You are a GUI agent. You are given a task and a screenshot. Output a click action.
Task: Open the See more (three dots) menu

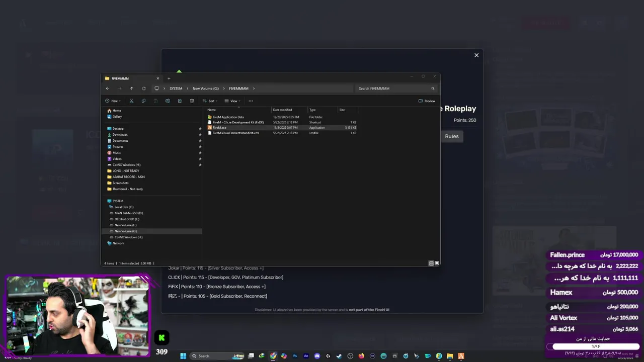tap(251, 101)
